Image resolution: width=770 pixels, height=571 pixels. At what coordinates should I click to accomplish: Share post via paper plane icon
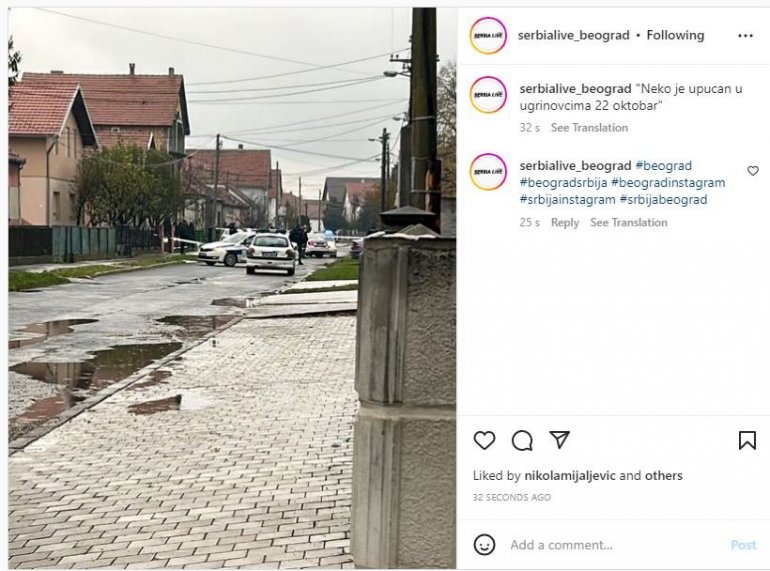tap(559, 439)
